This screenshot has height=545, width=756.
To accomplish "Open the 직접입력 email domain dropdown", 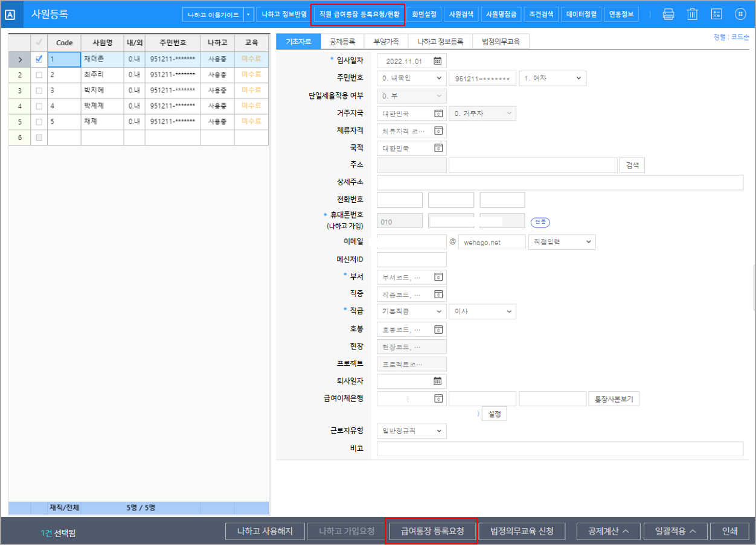I will 562,242.
